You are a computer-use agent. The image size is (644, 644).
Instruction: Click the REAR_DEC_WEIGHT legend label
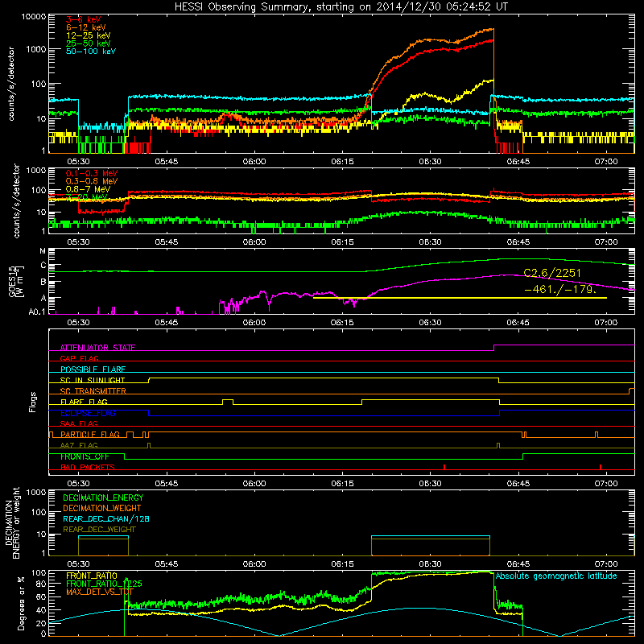(x=99, y=530)
